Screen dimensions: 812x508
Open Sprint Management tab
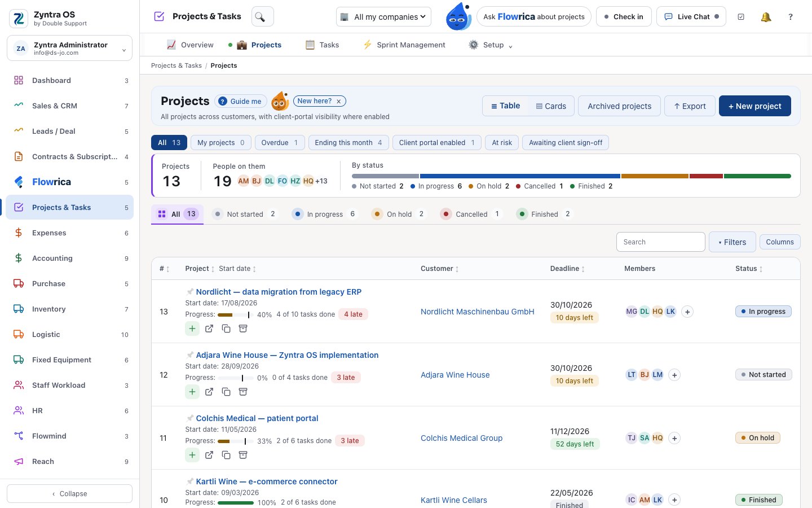pyautogui.click(x=404, y=45)
